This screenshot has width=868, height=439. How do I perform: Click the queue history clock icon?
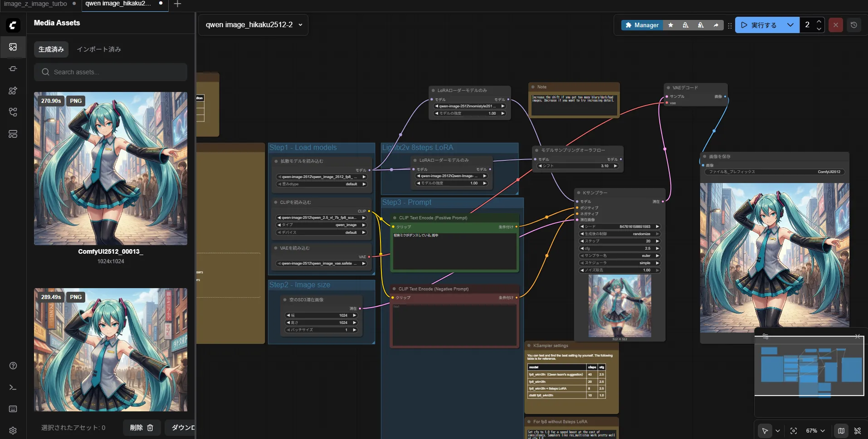pyautogui.click(x=853, y=25)
